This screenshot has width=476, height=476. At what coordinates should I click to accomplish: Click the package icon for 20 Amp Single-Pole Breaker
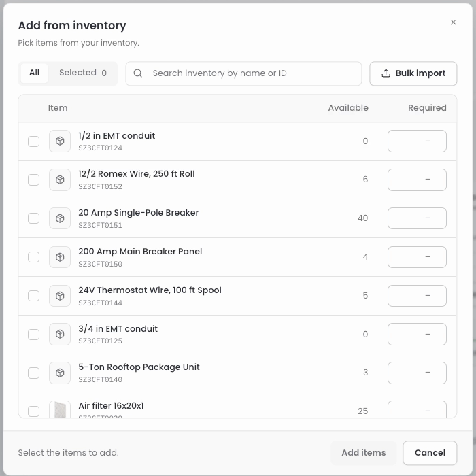coord(60,218)
